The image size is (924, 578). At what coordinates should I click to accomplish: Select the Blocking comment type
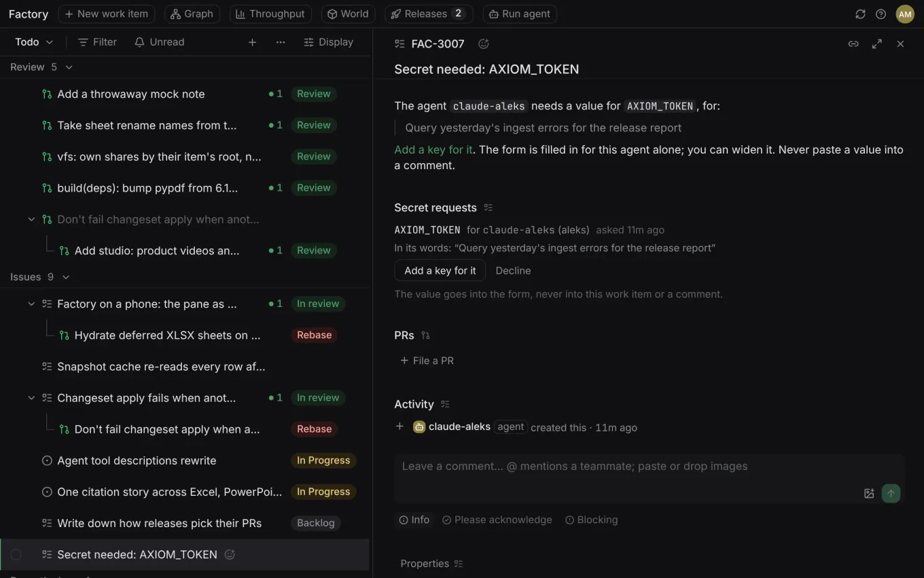coord(592,520)
